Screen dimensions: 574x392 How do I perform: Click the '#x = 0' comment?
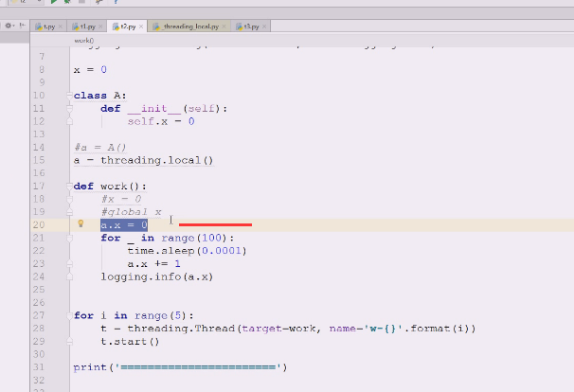pos(121,199)
